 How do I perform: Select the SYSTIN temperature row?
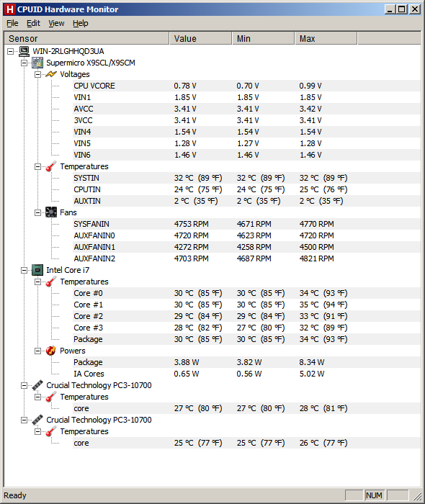[246, 178]
